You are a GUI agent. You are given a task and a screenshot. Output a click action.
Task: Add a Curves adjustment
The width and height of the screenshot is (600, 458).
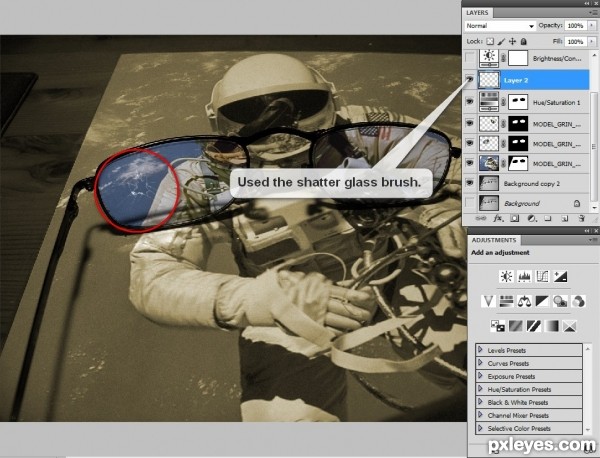(x=542, y=276)
